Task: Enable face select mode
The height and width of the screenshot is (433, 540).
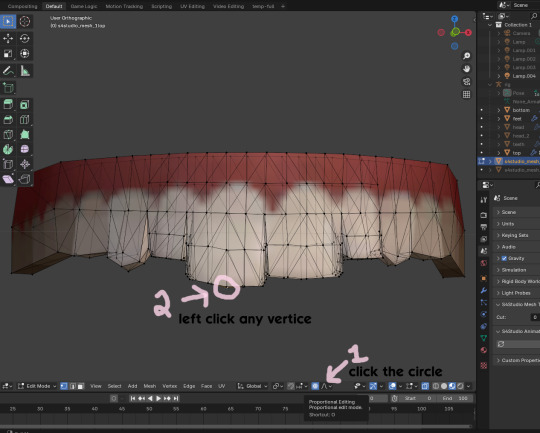Action: (x=81, y=386)
